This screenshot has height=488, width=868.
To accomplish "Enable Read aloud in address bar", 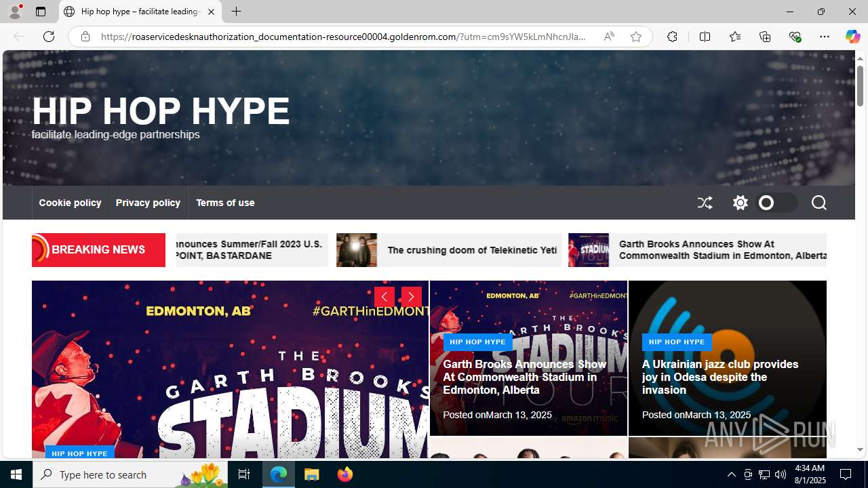I will (x=609, y=37).
